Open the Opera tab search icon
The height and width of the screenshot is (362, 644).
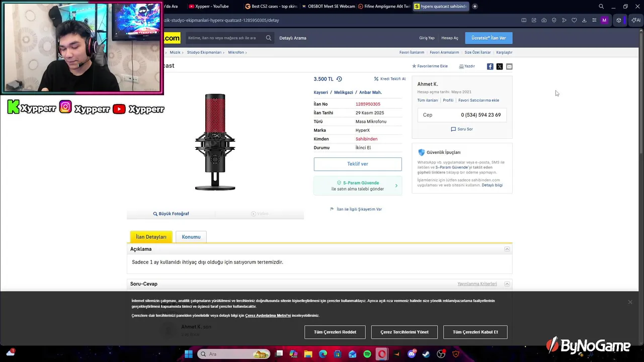point(601,7)
